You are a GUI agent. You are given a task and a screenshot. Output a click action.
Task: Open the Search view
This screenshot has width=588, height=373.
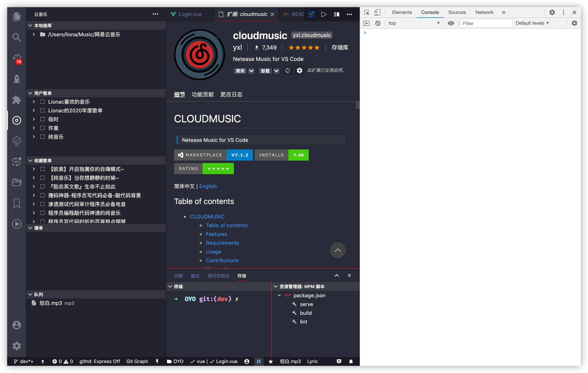click(x=16, y=37)
